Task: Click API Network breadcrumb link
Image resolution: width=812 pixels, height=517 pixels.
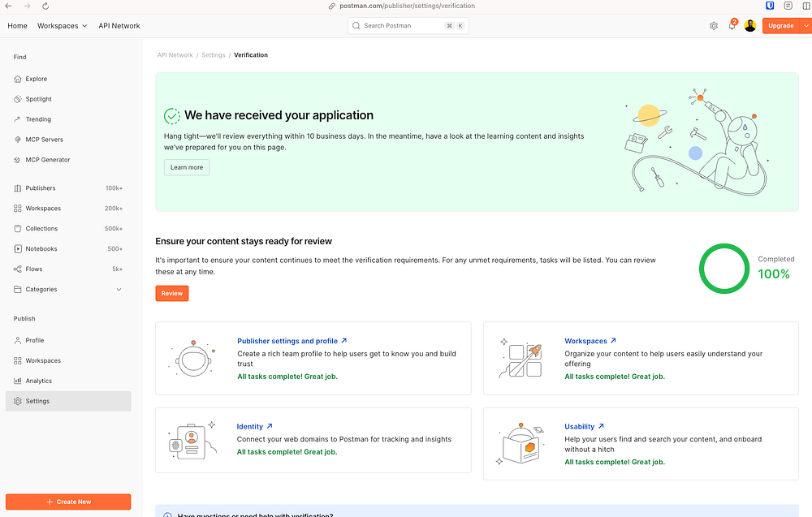Action: (x=175, y=55)
